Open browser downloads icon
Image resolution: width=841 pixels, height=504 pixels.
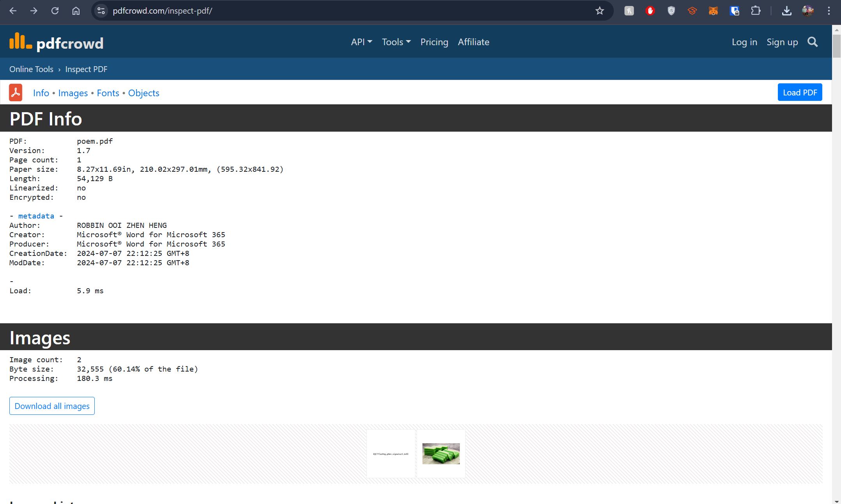(x=786, y=11)
